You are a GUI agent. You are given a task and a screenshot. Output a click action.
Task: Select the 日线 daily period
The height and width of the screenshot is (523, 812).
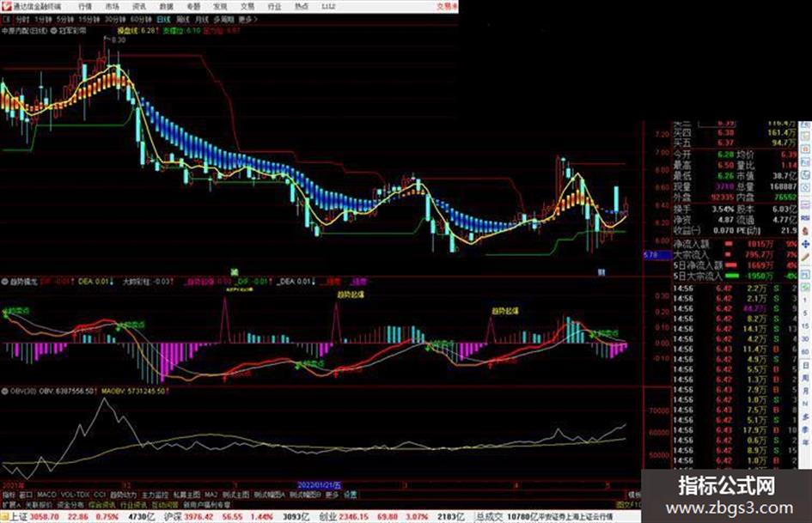point(163,19)
